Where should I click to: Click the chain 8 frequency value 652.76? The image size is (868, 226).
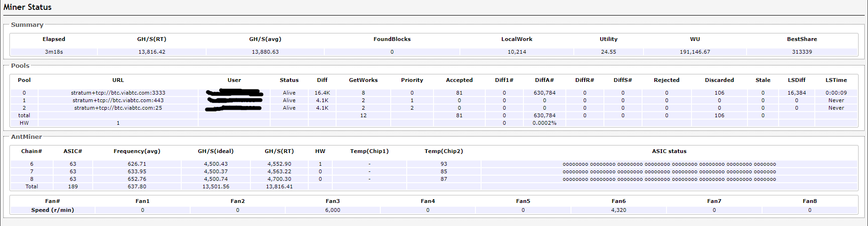pyautogui.click(x=137, y=179)
